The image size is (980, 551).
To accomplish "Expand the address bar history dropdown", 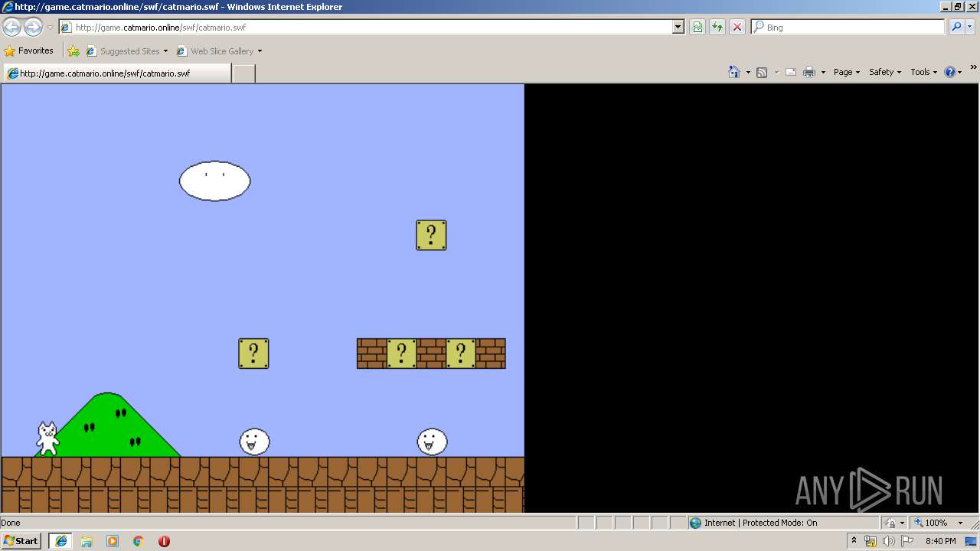I will tap(678, 27).
